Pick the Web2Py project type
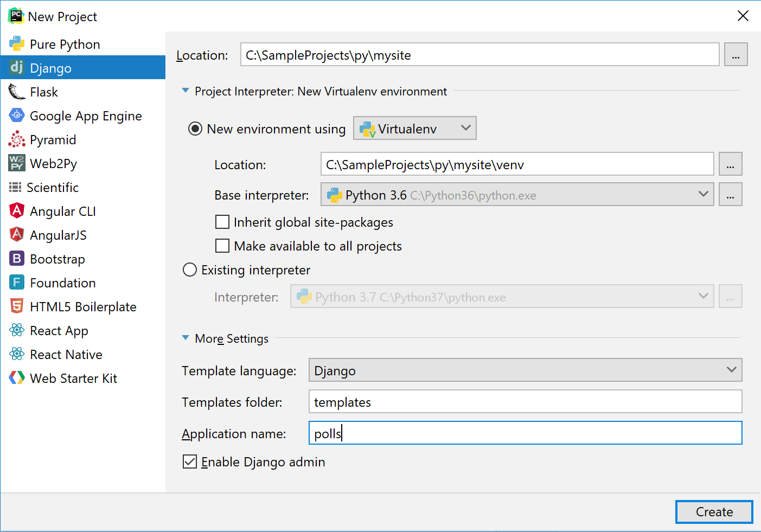Screen dimensions: 761x532 (x=83, y=163)
